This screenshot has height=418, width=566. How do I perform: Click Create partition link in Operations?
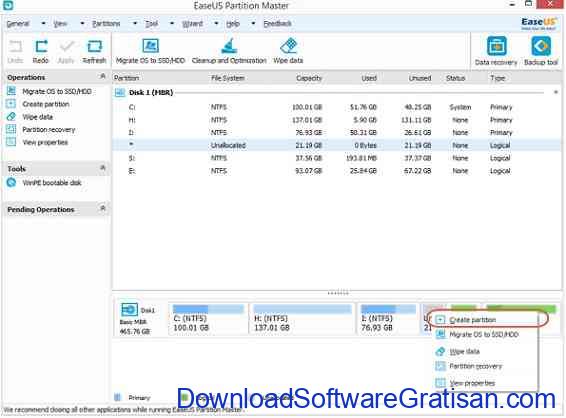click(x=46, y=104)
